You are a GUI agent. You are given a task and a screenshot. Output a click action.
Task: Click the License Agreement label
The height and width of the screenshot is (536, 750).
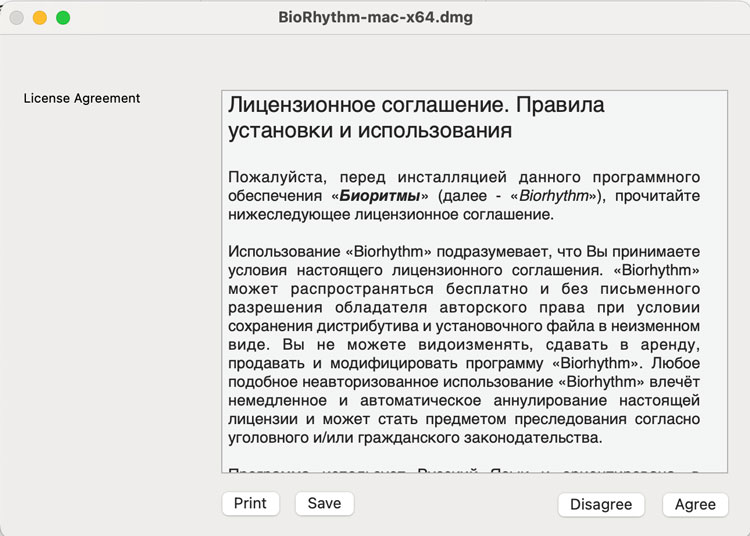click(x=82, y=98)
